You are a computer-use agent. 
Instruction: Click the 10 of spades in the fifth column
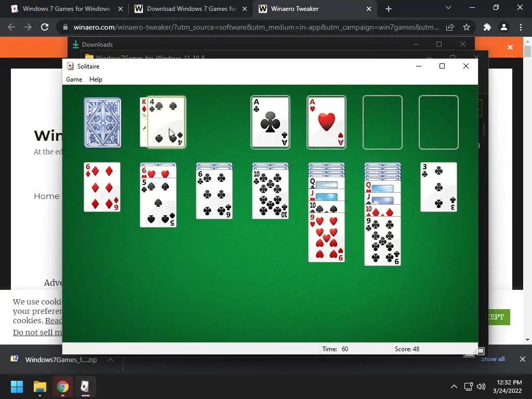(x=326, y=207)
